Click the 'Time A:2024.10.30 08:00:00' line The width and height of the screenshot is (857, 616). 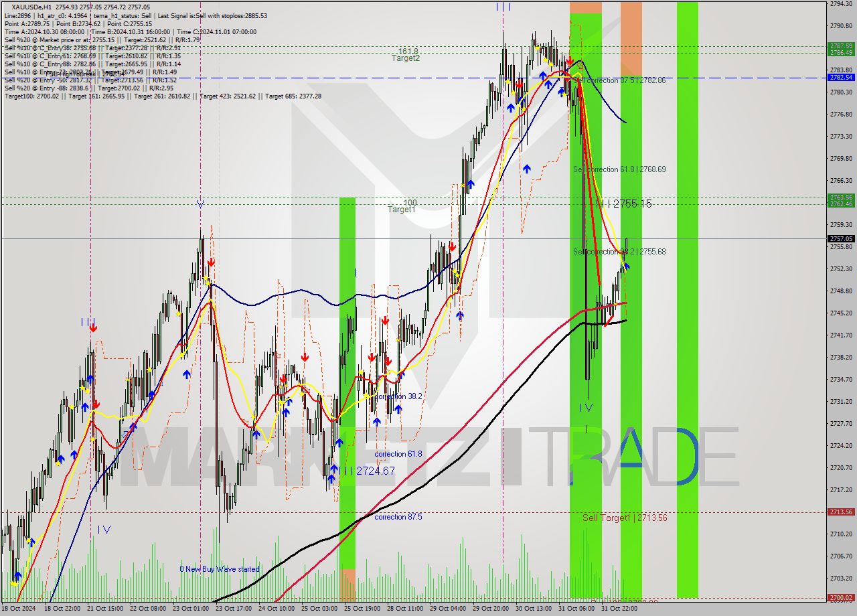131,31
